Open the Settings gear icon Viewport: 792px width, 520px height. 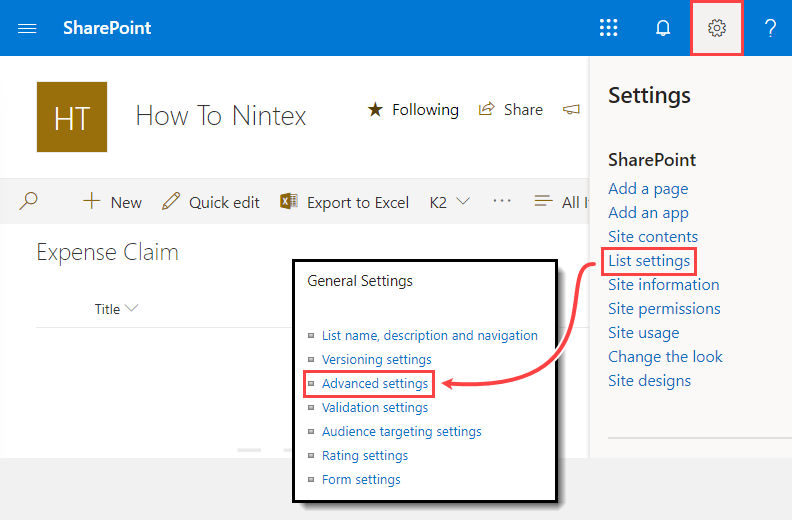716,28
